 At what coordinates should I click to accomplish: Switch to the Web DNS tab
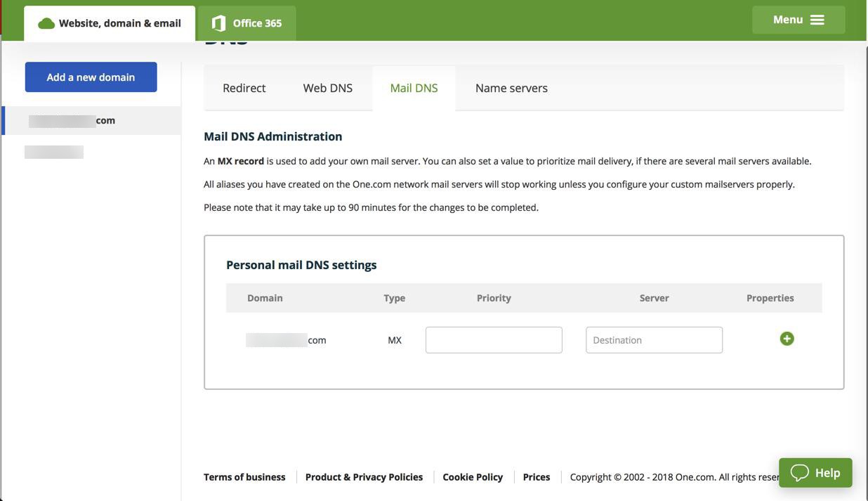[327, 88]
